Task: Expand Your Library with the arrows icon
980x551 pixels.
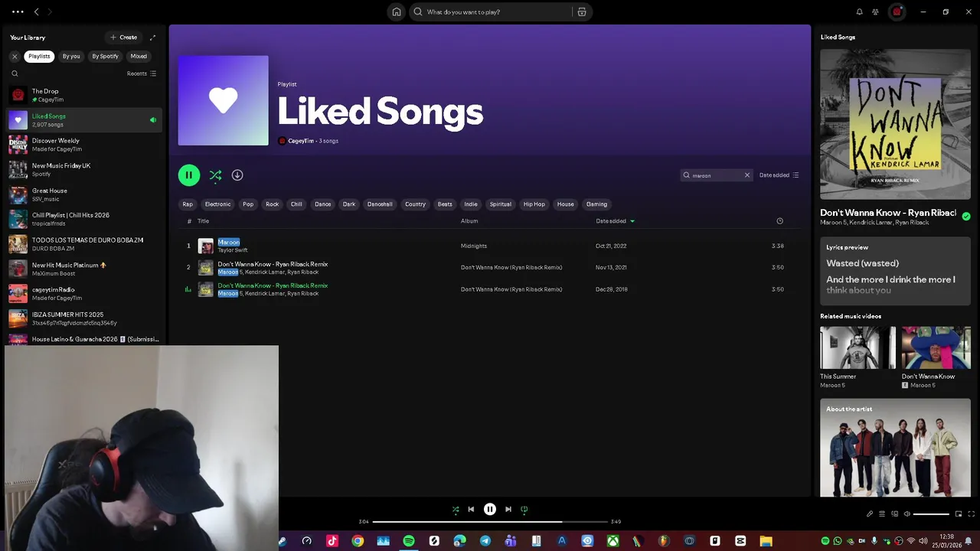Action: tap(152, 37)
